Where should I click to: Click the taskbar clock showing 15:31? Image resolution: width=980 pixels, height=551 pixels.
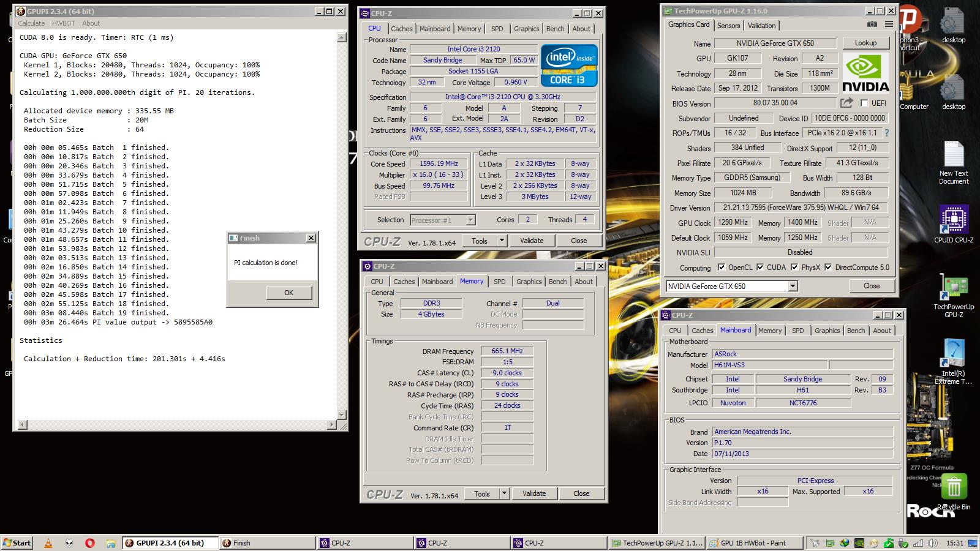click(954, 543)
